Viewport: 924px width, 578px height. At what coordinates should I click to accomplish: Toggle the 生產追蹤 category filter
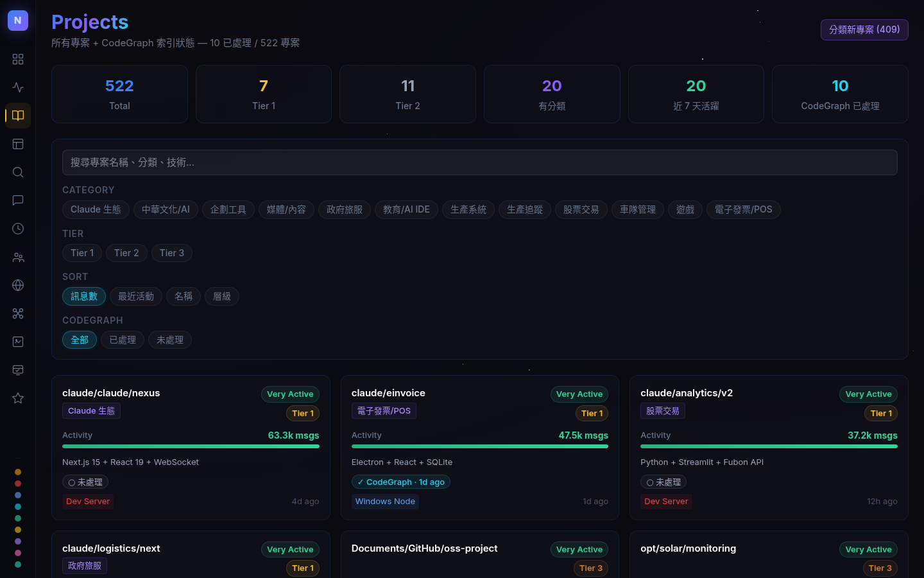[525, 209]
